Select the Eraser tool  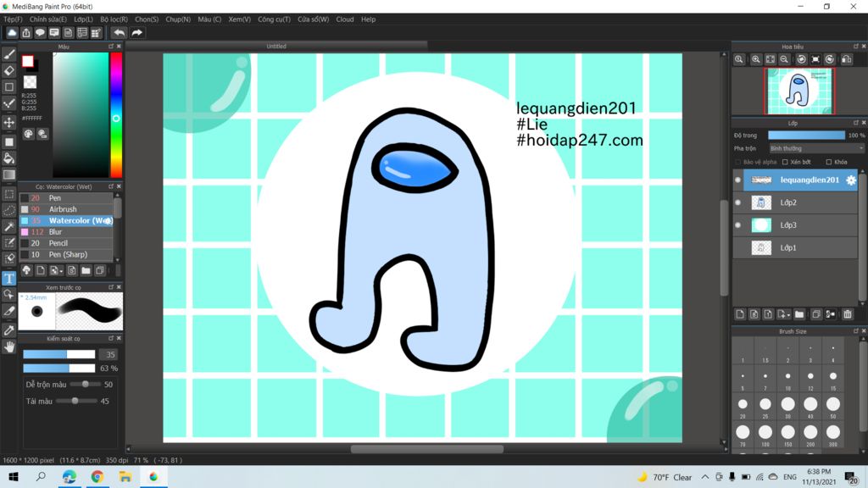pyautogui.click(x=8, y=71)
